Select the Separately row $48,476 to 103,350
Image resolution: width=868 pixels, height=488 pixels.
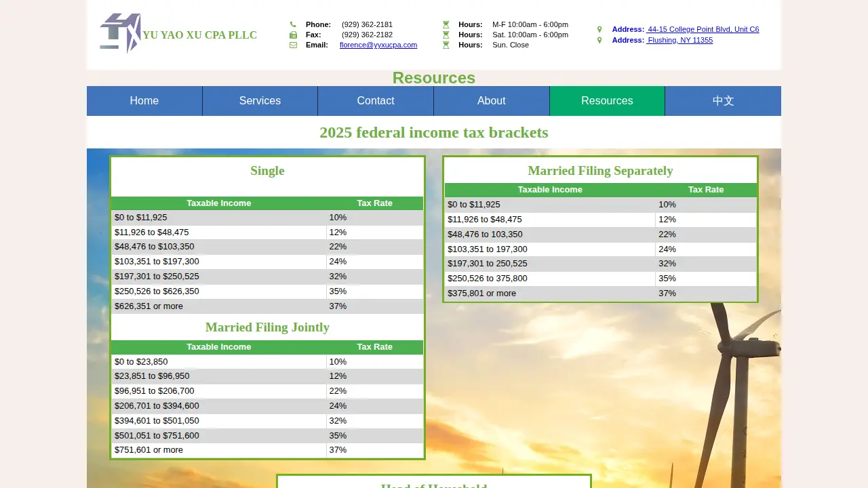point(600,235)
